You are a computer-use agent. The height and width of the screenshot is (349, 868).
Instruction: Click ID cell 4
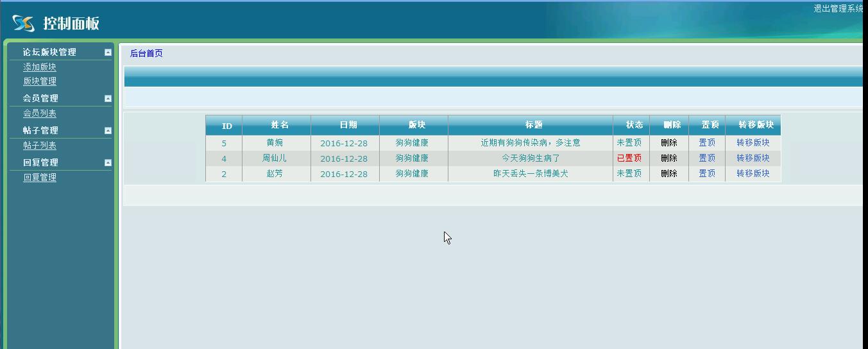point(224,158)
